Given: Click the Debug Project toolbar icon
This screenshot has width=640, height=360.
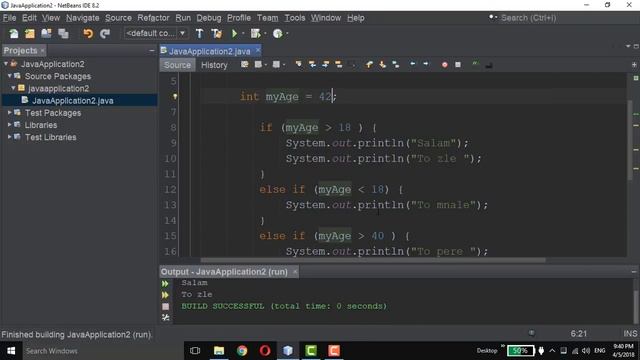Looking at the screenshot, I should pos(255,33).
